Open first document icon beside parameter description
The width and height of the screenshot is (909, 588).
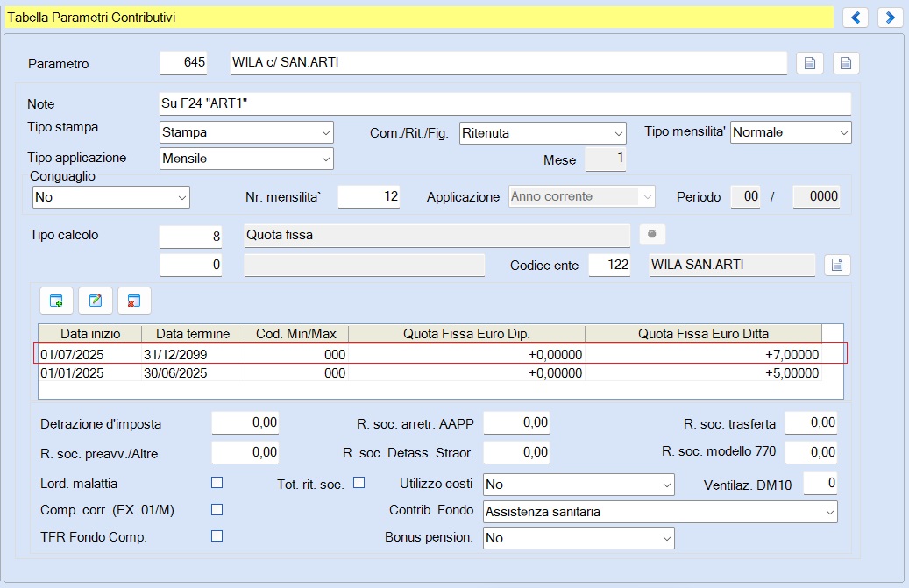point(810,63)
